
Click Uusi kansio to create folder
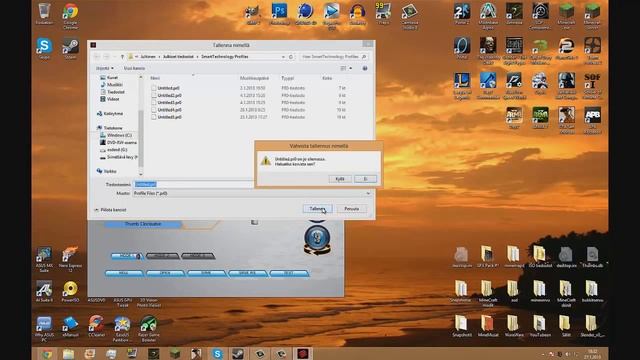(x=134, y=68)
